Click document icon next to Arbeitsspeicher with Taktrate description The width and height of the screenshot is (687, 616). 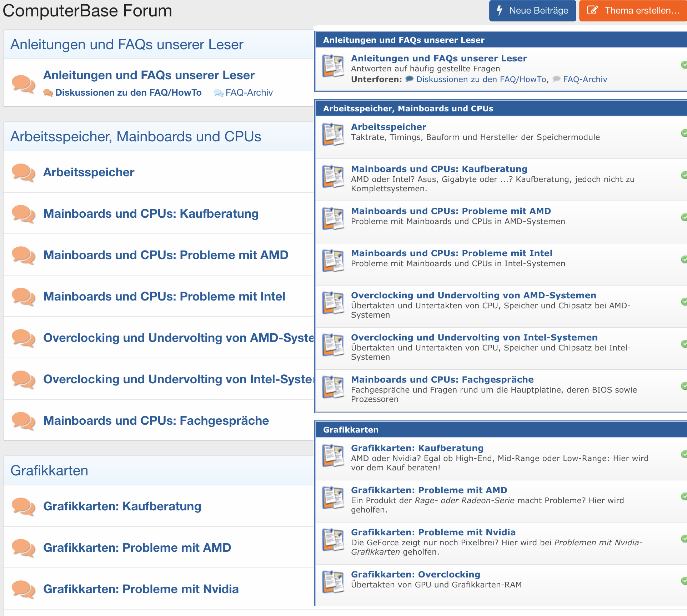[x=333, y=134]
